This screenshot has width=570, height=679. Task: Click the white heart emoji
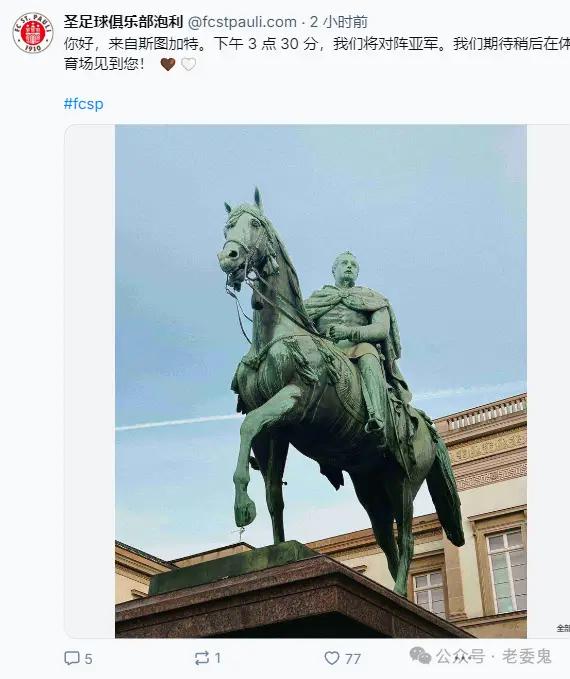tap(188, 64)
